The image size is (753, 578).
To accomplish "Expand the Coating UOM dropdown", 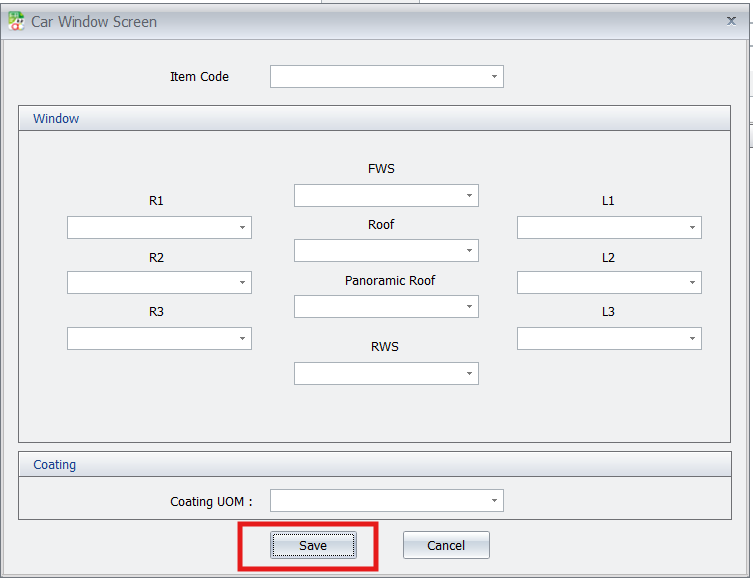I will 494,500.
